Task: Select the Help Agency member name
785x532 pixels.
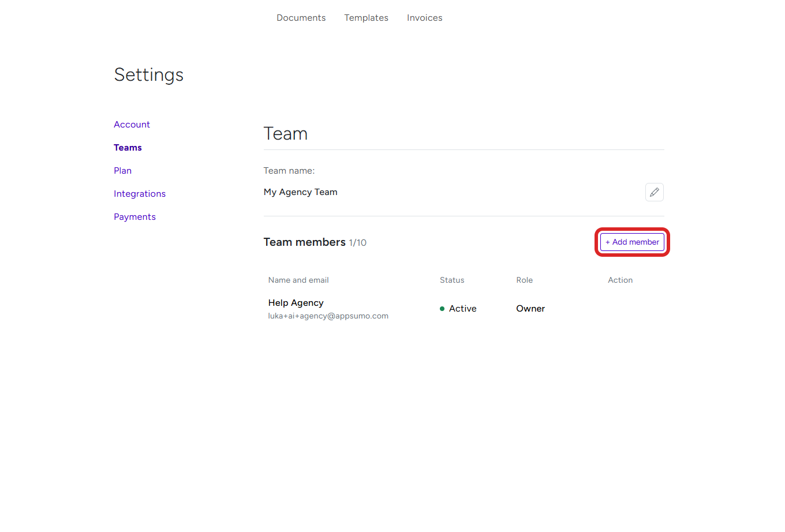Action: pos(296,302)
